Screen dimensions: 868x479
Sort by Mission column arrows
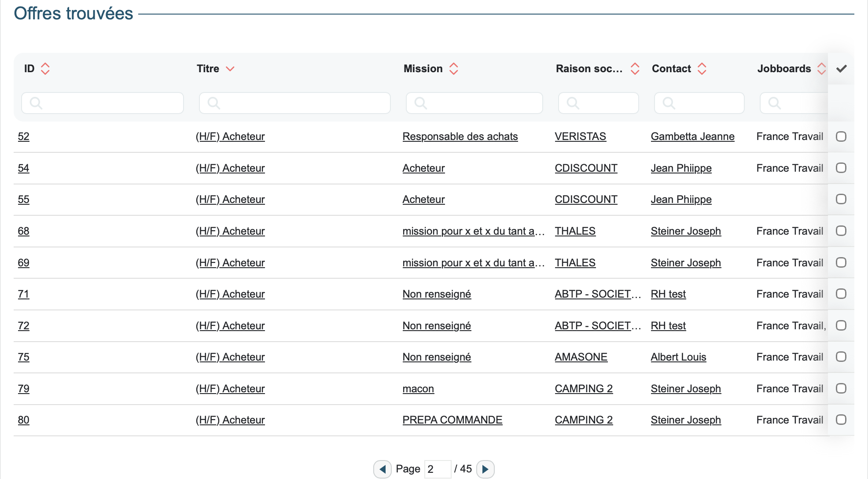click(453, 69)
